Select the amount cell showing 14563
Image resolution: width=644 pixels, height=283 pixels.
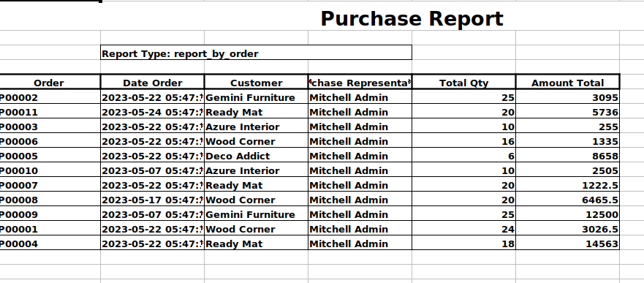(567, 244)
